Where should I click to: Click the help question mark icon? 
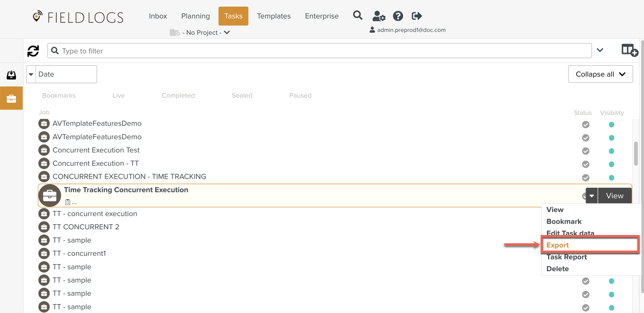[x=398, y=16]
